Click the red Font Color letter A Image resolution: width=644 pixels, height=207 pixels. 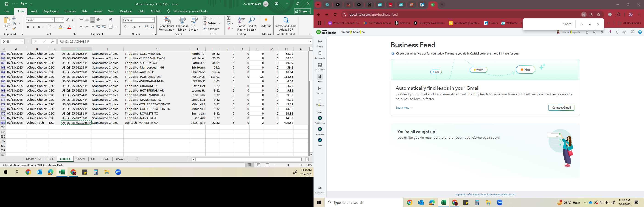pos(70,27)
